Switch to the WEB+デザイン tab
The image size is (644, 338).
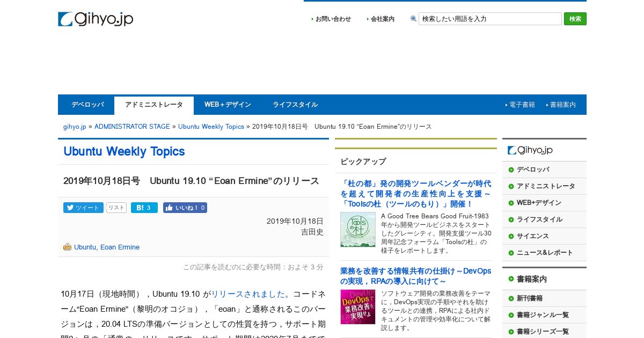[x=228, y=105]
